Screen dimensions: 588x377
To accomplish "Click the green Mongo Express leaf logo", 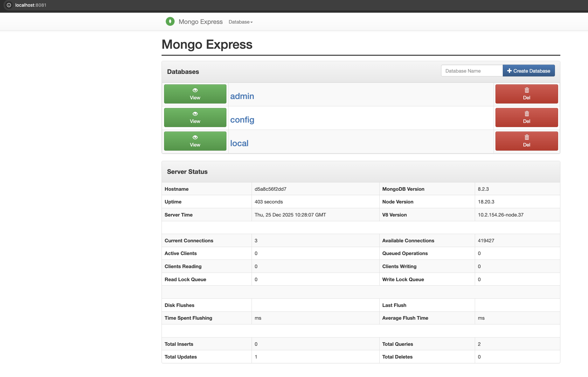I will tap(170, 21).
